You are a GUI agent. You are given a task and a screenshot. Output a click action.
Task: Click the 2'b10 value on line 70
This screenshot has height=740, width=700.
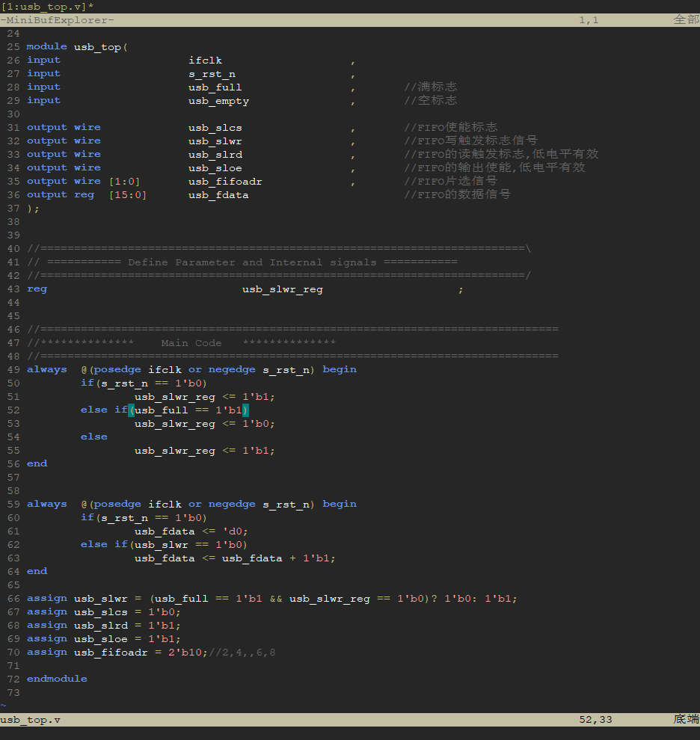pyautogui.click(x=185, y=653)
